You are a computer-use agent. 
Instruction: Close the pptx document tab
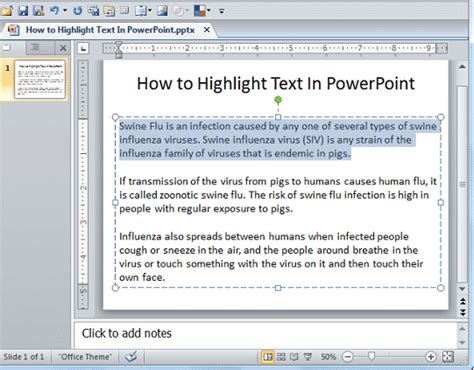click(207, 30)
